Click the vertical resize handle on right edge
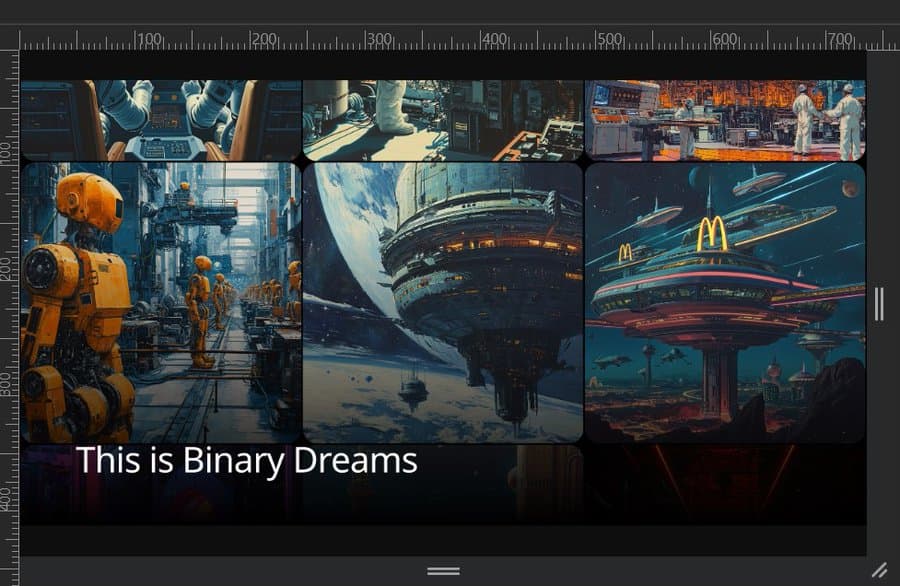Screen dimensions: 900x586 pos(879,303)
